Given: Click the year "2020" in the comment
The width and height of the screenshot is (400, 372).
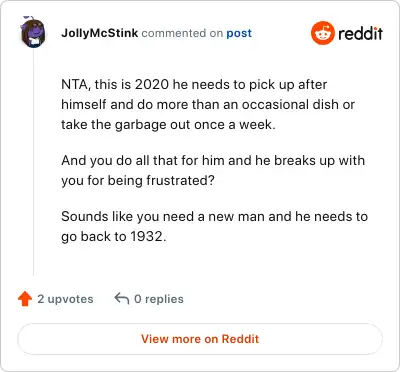Looking at the screenshot, I should point(152,85).
